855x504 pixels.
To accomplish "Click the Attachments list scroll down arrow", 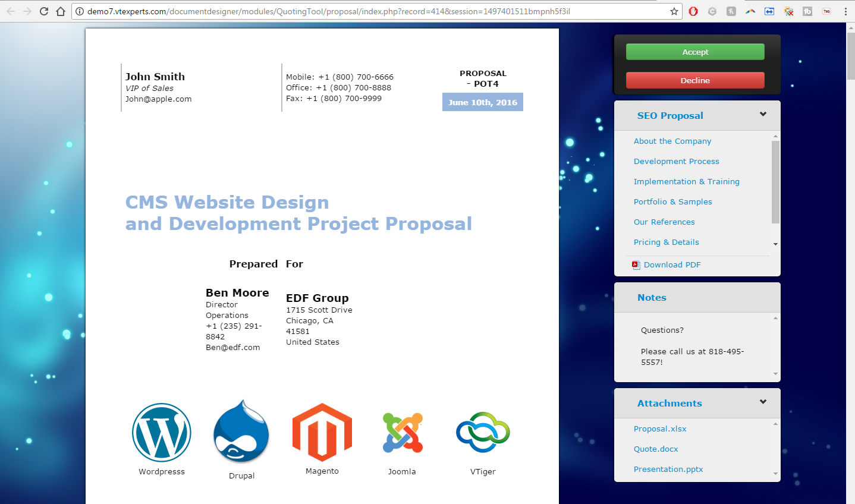I will (775, 474).
